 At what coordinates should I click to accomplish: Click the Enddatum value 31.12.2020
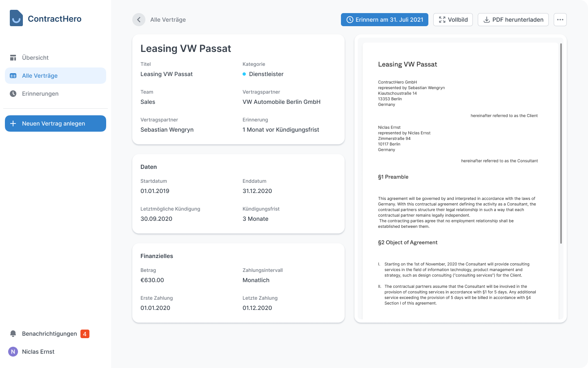tap(257, 191)
